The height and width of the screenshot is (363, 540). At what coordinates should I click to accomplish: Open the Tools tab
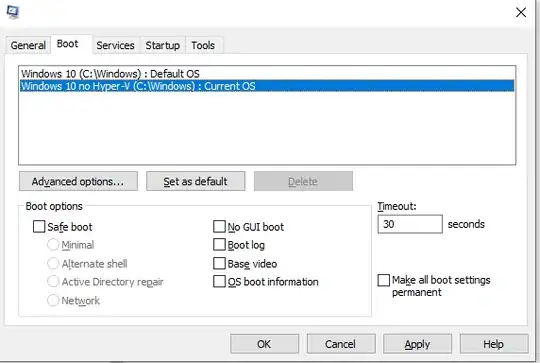pos(203,45)
